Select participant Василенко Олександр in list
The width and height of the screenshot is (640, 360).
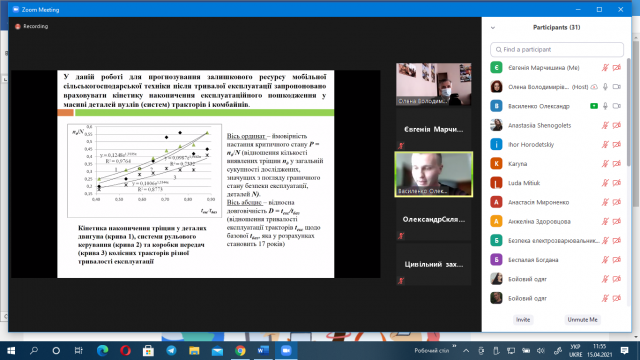tap(557, 106)
